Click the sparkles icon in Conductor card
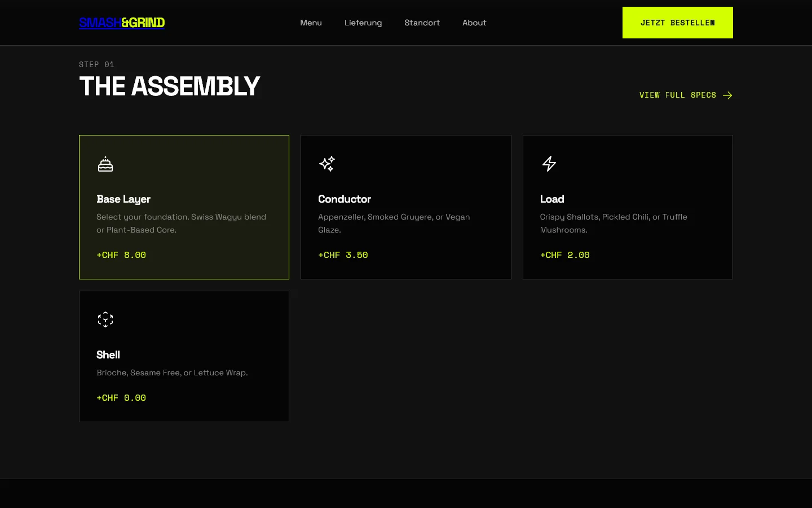This screenshot has width=812, height=508. (327, 164)
